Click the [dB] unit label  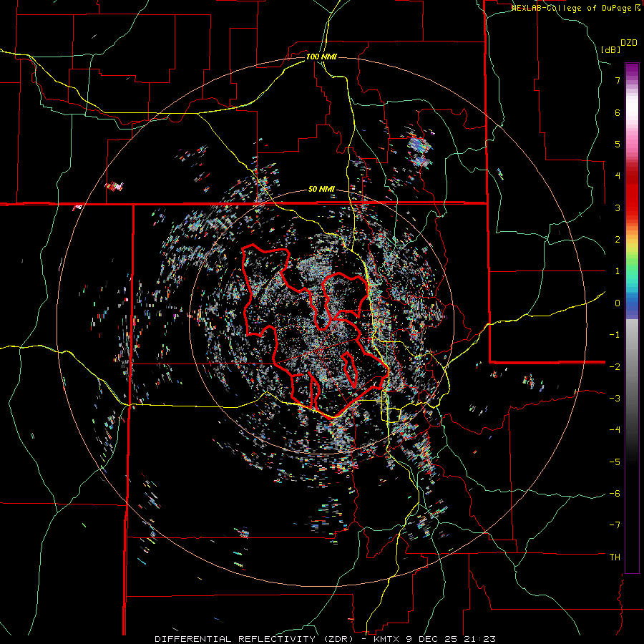pyautogui.click(x=610, y=49)
